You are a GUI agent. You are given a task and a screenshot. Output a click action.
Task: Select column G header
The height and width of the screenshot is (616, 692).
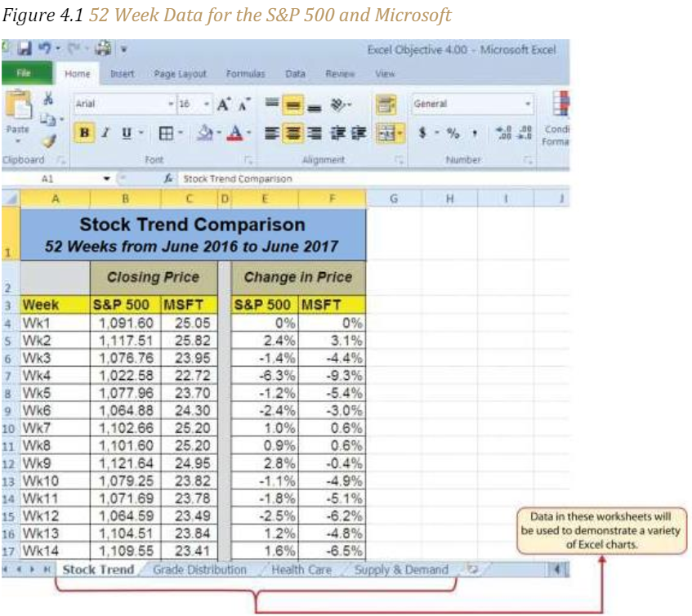pos(394,199)
